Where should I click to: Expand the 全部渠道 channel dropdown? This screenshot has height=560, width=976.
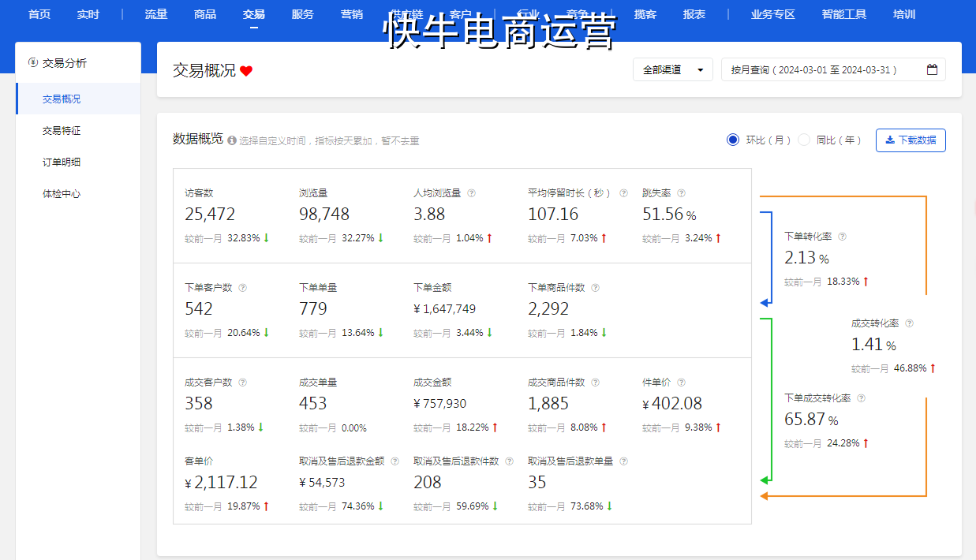673,69
